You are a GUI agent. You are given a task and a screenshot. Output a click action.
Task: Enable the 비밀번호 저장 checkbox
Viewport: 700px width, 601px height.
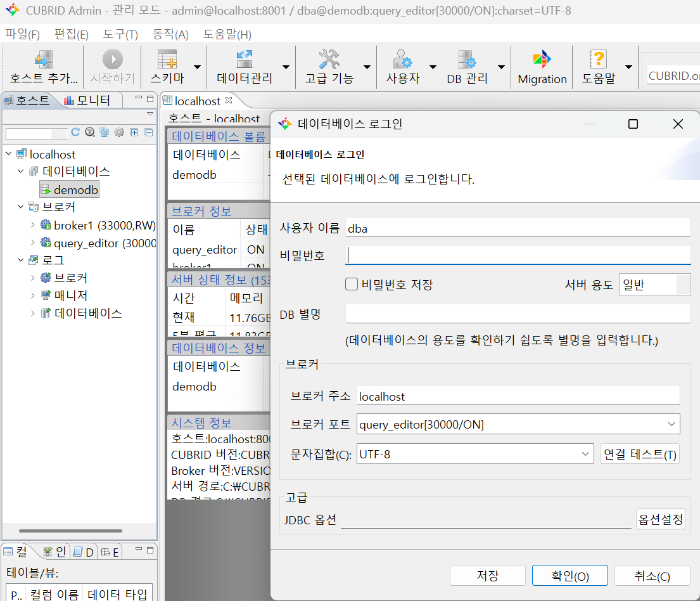point(352,283)
